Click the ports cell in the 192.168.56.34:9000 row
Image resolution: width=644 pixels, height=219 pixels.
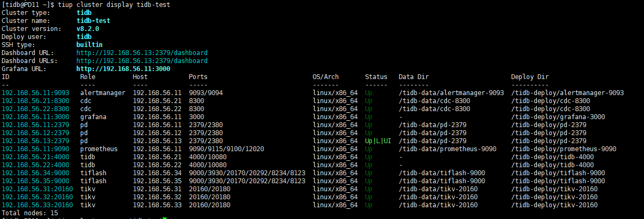(247, 173)
